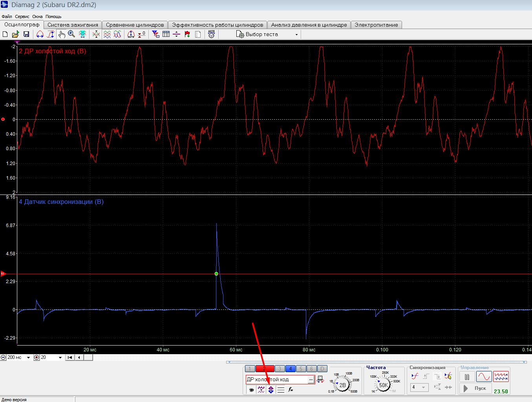Viewport: 532px width, 402px height.
Task: Click the channel vertical shift arrows icon
Action: pyautogui.click(x=271, y=389)
